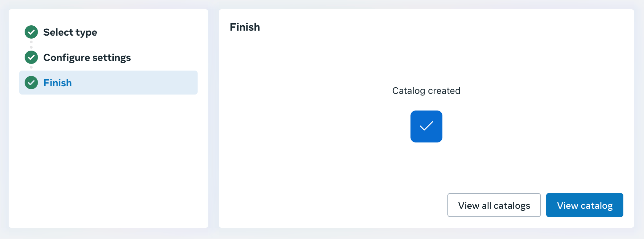Viewport: 644px width, 239px height.
Task: Click the Finish heading in the right panel
Action: (245, 27)
